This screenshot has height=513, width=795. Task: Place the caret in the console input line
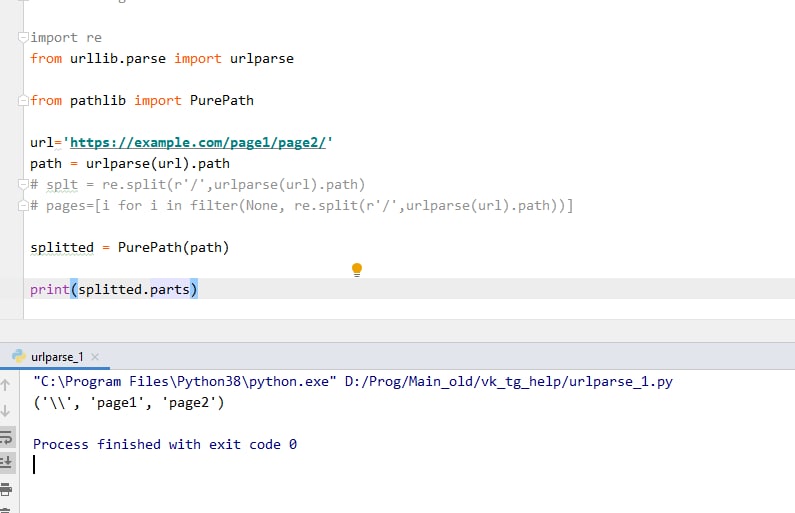pos(34,465)
